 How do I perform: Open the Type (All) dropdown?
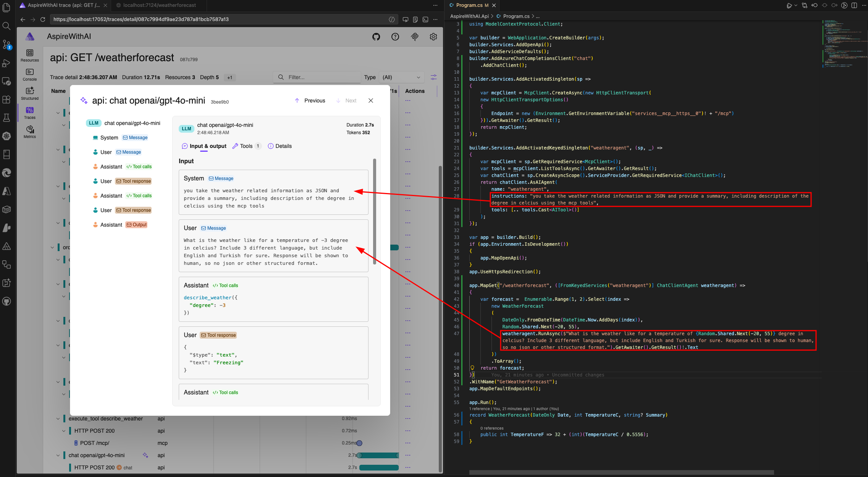point(402,77)
